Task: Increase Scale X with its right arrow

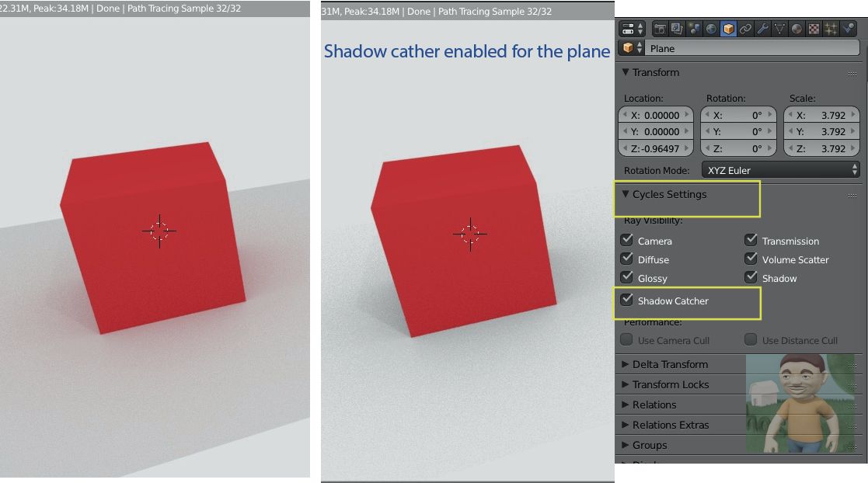Action: click(853, 115)
